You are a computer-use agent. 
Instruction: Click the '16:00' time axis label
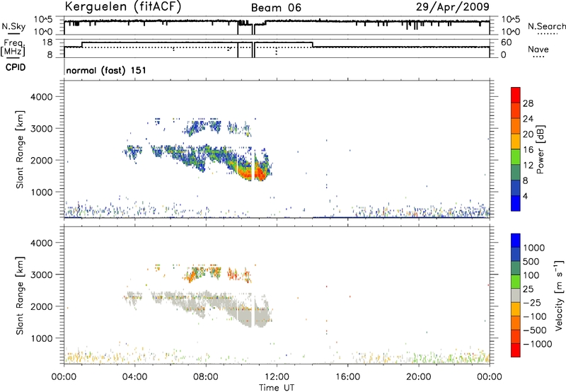[x=347, y=377]
